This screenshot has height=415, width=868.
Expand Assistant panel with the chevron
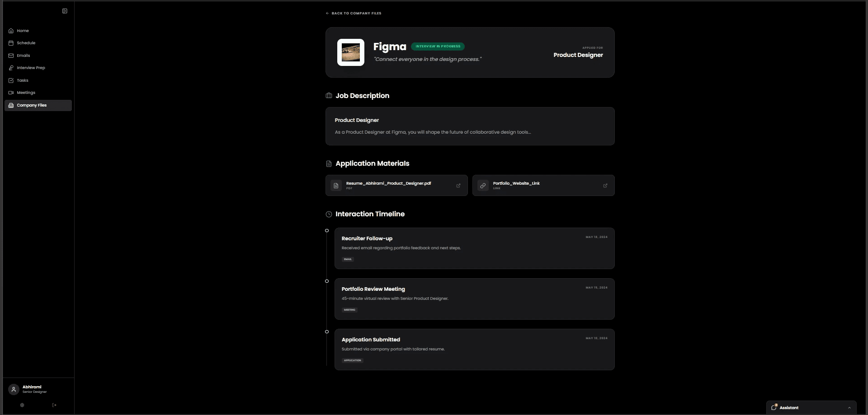click(849, 408)
